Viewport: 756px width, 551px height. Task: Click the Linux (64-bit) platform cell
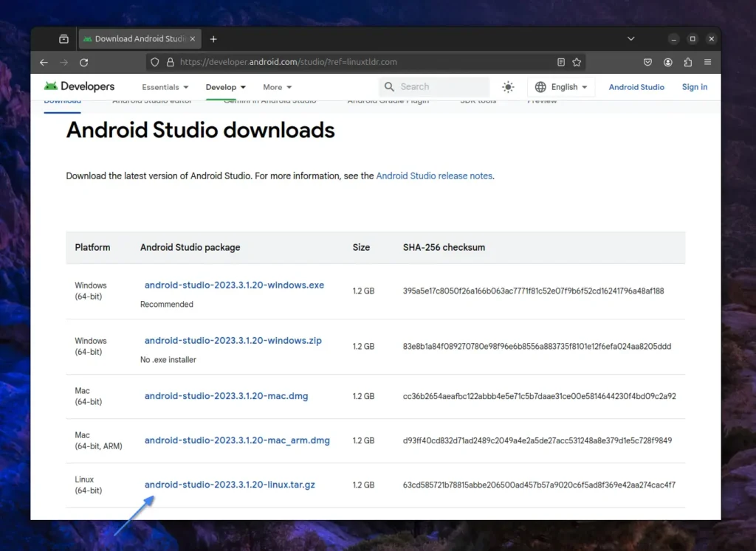click(89, 485)
